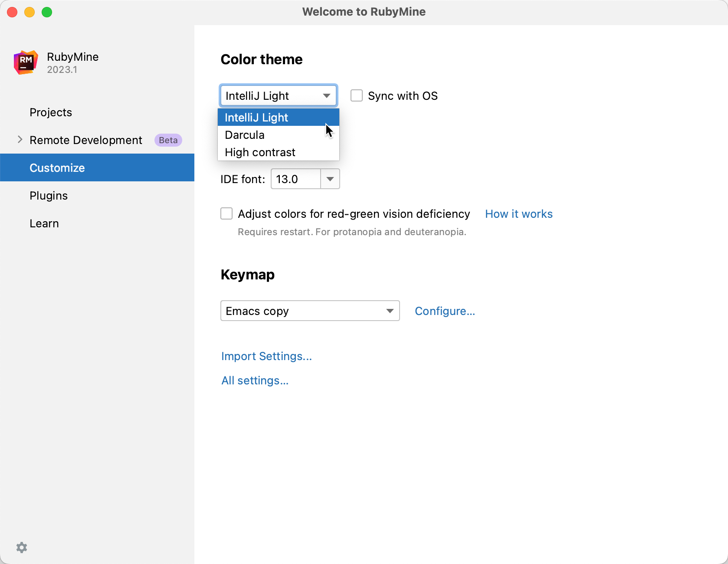Click the RubyMine logo icon
The height and width of the screenshot is (564, 728).
pyautogui.click(x=26, y=63)
